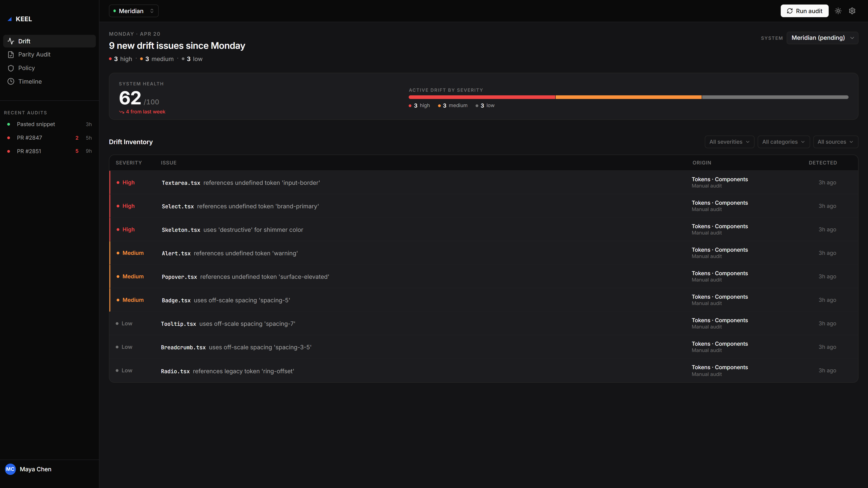The width and height of the screenshot is (868, 488).
Task: Open the Breadcrumb.tsx 'spacing-3-5' issue
Action: point(484,347)
